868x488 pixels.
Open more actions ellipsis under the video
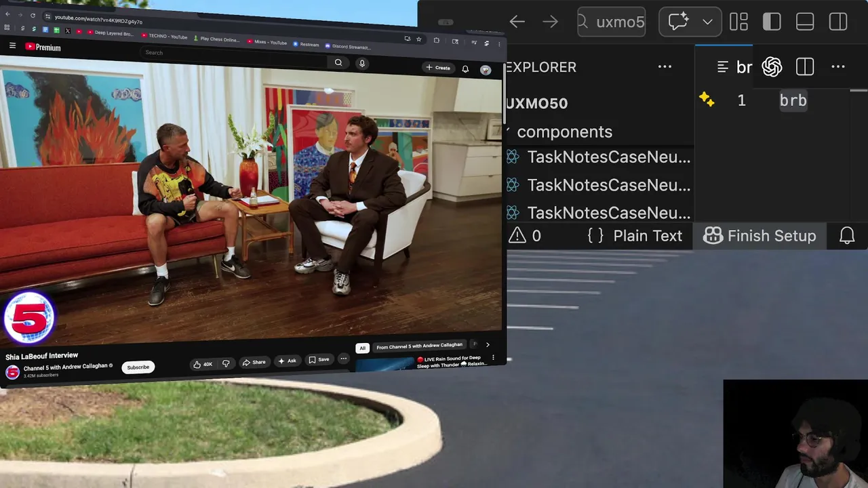[344, 359]
